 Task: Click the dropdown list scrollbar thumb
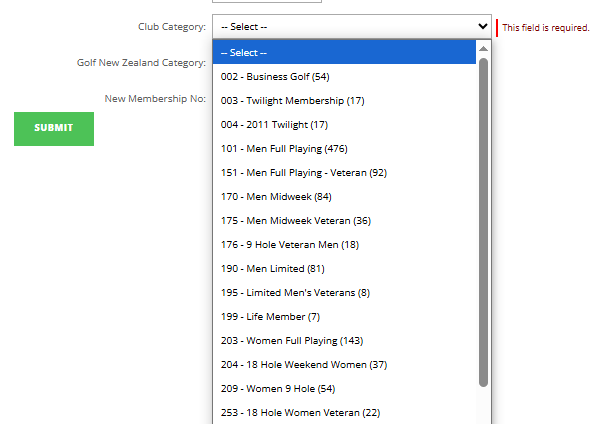[484, 220]
